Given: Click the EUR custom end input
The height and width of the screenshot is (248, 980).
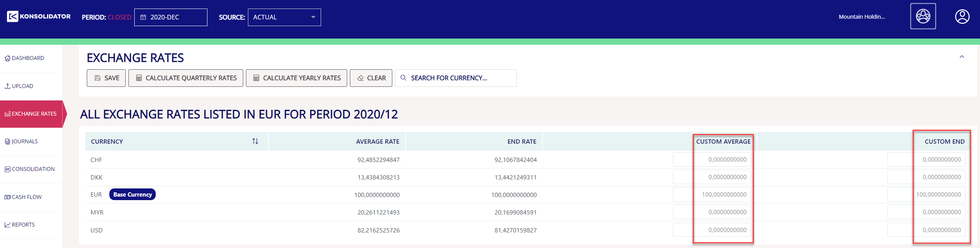Looking at the screenshot, I should coord(926,195).
